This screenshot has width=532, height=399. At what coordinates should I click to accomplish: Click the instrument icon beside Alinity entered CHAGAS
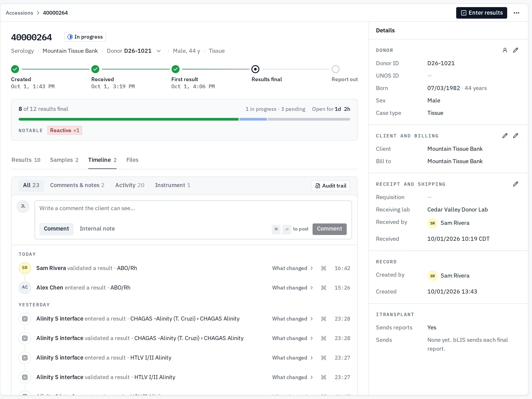coord(25,319)
